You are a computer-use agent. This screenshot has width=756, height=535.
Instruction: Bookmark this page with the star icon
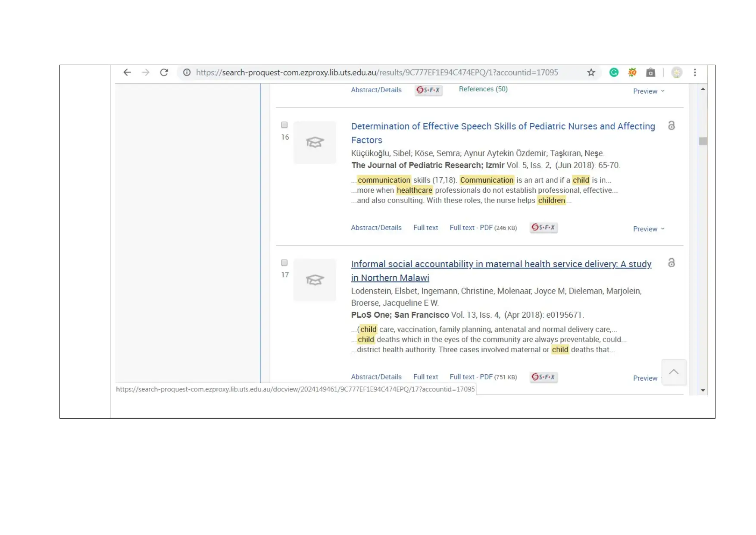point(591,72)
